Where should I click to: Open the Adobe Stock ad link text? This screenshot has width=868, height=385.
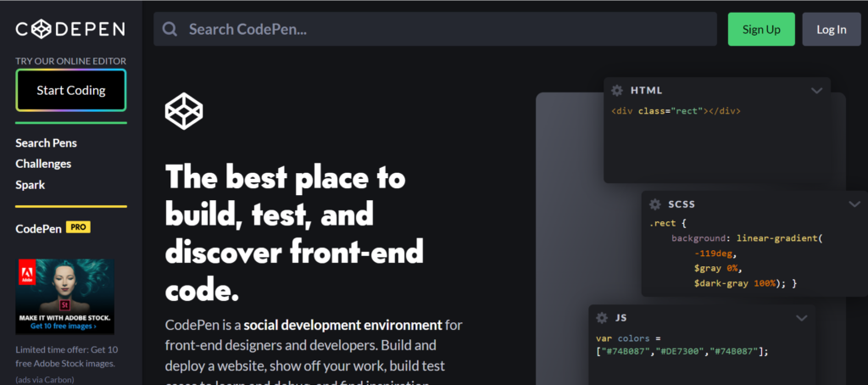click(66, 357)
